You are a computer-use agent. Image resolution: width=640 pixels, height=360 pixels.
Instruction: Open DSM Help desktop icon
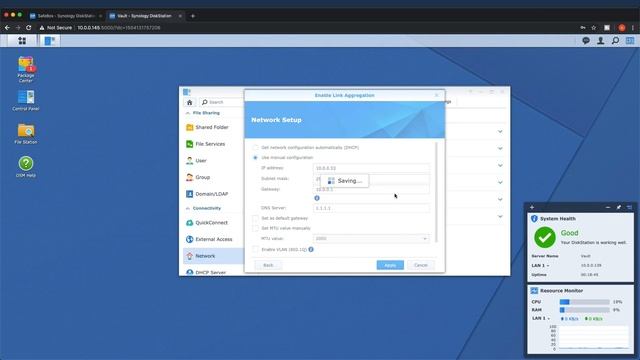pos(26,167)
